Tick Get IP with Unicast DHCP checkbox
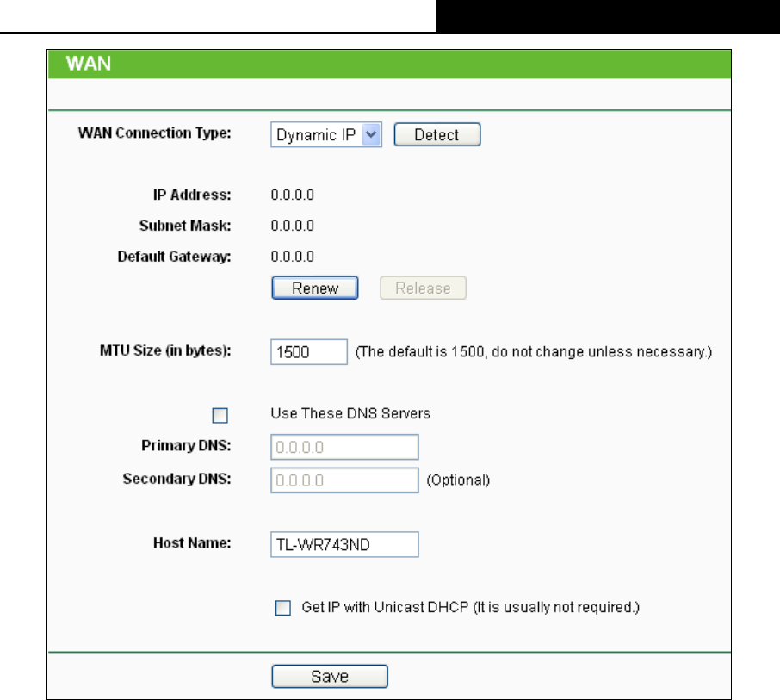Screen dimensions: 780x700 point(283,608)
